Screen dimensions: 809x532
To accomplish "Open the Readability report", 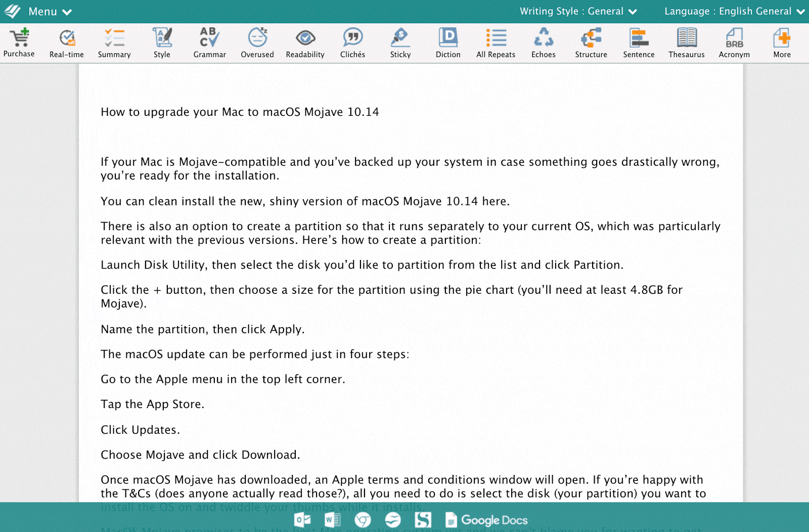I will (305, 43).
